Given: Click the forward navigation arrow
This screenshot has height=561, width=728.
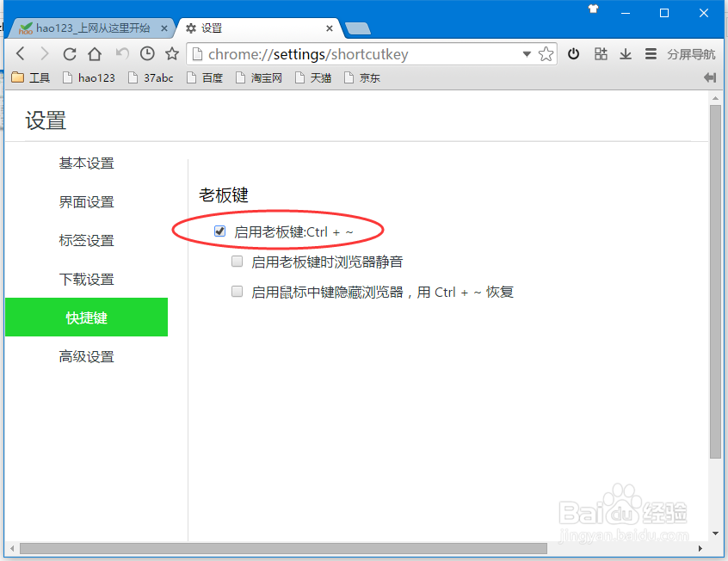Looking at the screenshot, I should coord(45,54).
